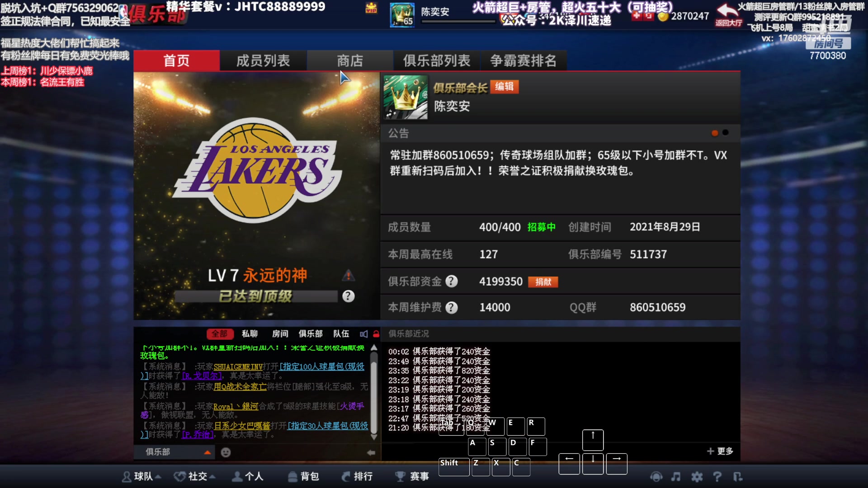Open the help icon next to 本周维护费
The image size is (868, 488).
pos(451,308)
